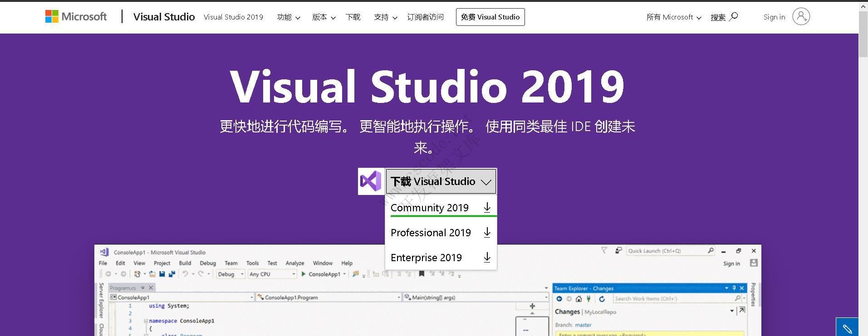Click the 免费 Visual Studio button
868x336 pixels.
coord(490,17)
